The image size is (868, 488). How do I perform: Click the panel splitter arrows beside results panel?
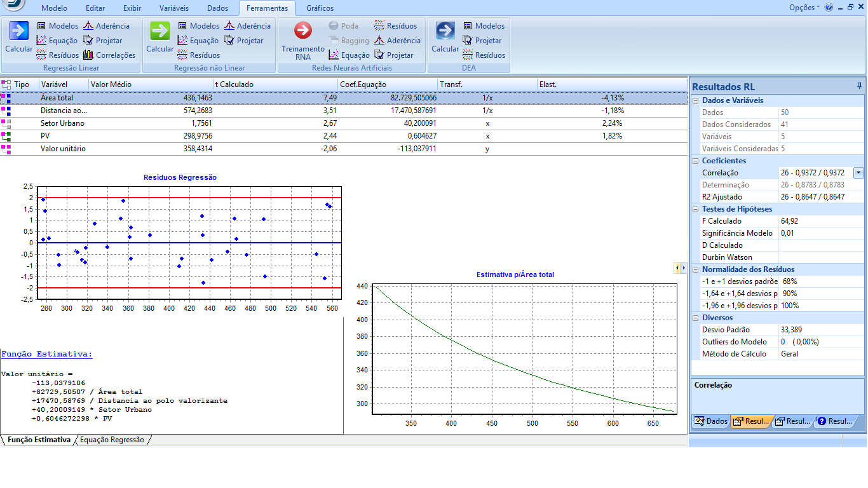[x=680, y=268]
